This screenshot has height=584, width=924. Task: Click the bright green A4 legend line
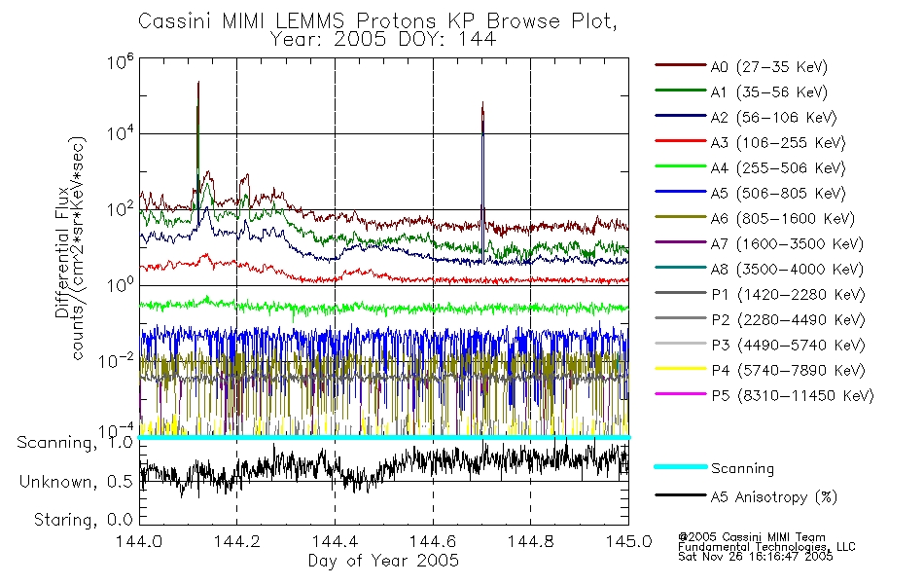click(x=680, y=166)
